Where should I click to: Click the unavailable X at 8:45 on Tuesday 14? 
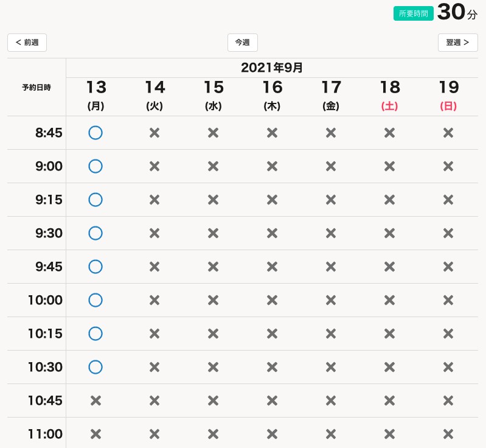pos(154,133)
